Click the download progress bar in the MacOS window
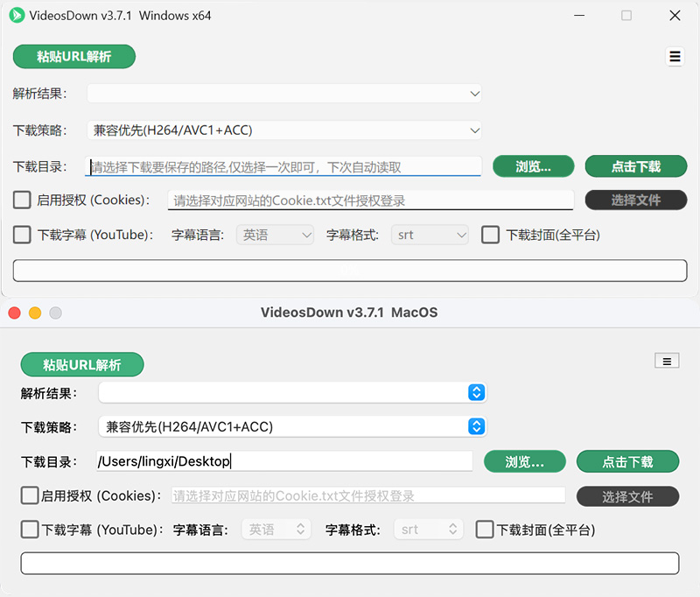The height and width of the screenshot is (597, 700). pos(350,564)
